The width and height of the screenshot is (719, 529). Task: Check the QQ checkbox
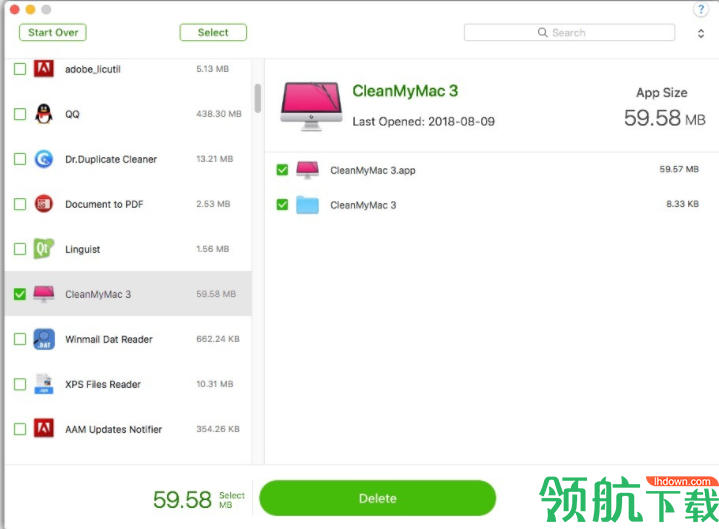point(20,114)
